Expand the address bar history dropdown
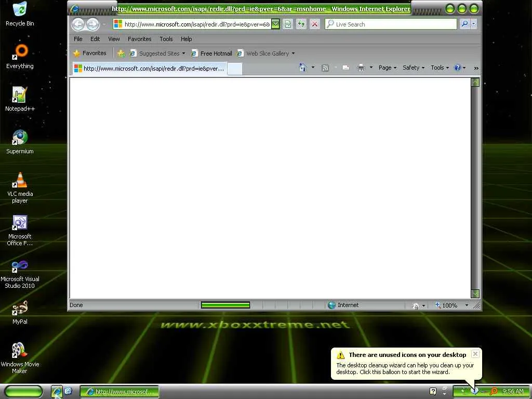 (275, 24)
